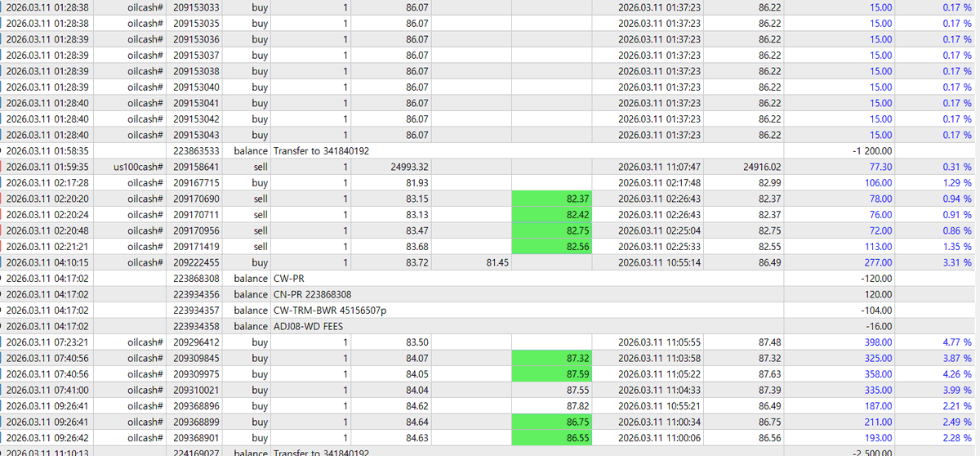The image size is (980, 456).
Task: Select profit value 77.30
Action: tap(879, 167)
